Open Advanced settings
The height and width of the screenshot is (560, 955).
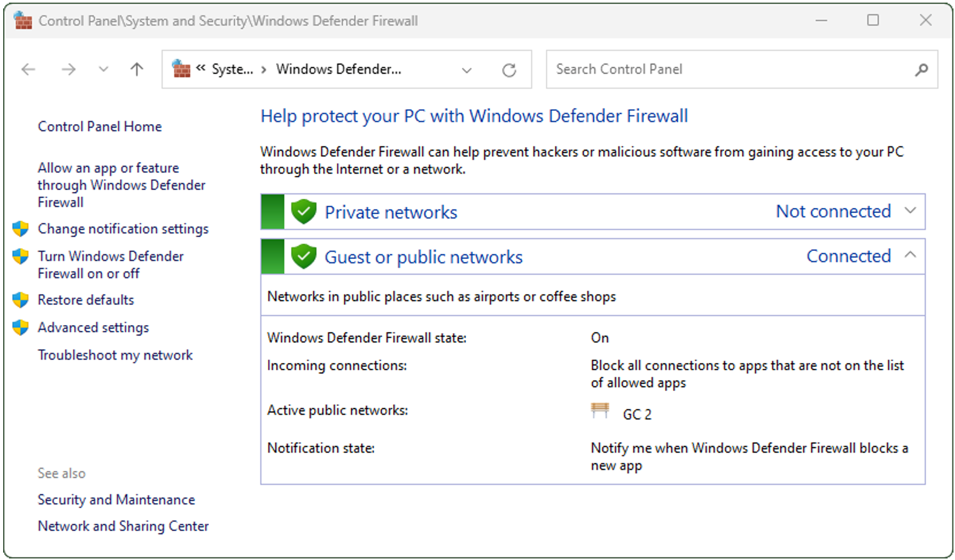click(x=93, y=327)
